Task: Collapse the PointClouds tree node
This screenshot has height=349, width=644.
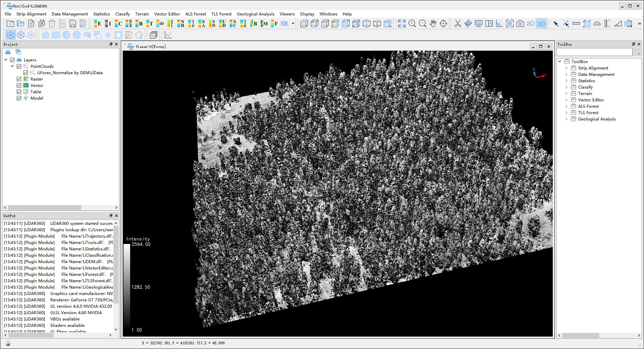Action: coord(12,66)
